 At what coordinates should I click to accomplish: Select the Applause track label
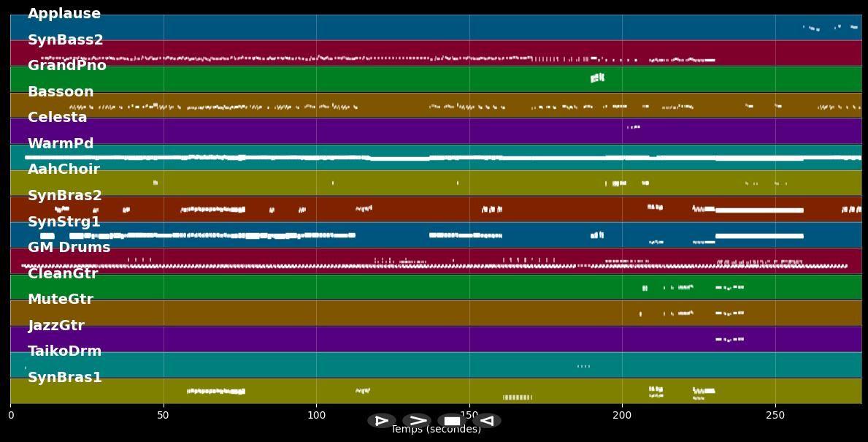64,14
